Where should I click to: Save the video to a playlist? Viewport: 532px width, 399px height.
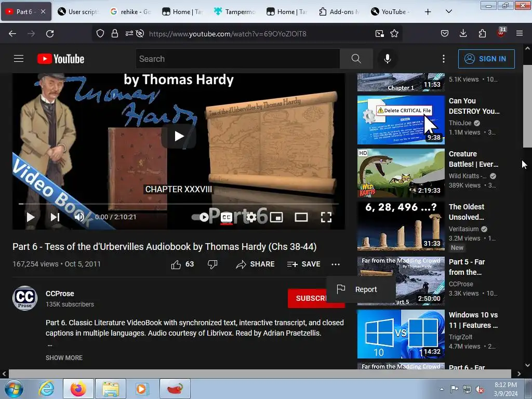pos(303,264)
